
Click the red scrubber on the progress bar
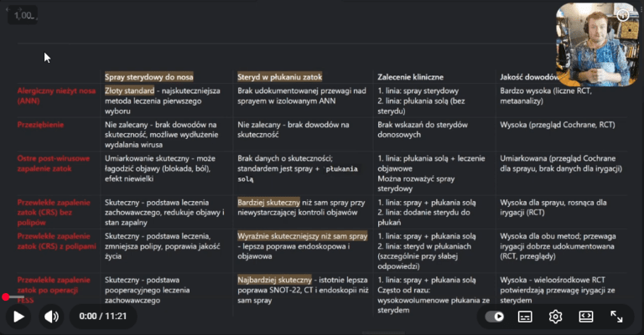(6, 296)
